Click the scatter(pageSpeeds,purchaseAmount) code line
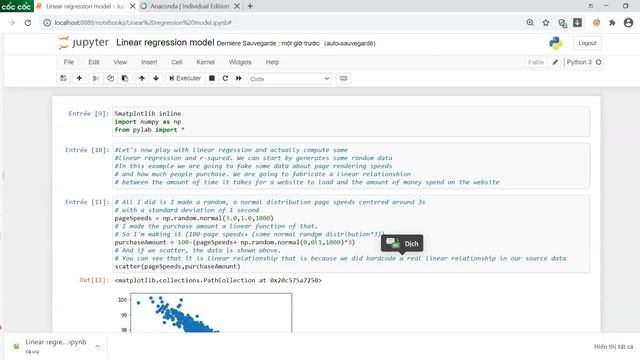The height and width of the screenshot is (360, 640). (x=177, y=267)
